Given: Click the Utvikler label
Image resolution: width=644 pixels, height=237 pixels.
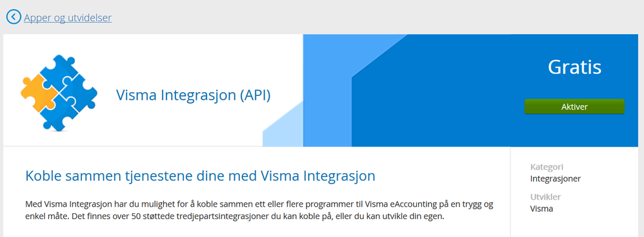Looking at the screenshot, I should [x=545, y=197].
